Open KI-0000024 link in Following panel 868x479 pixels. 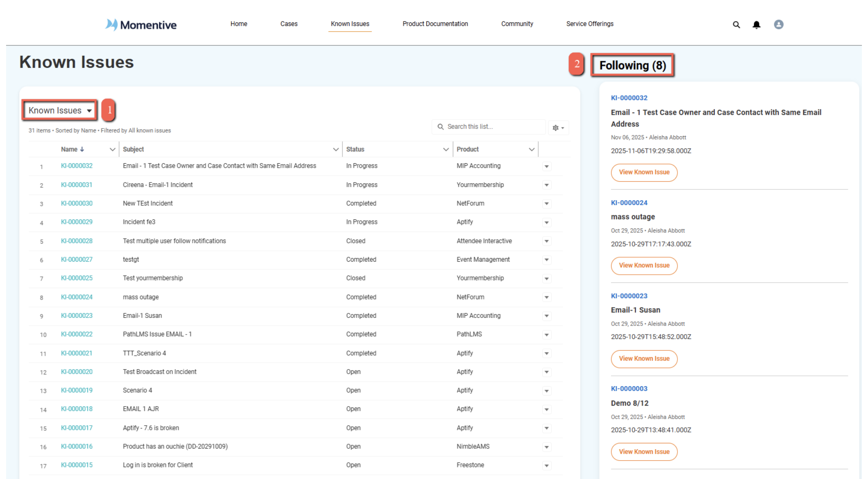(x=629, y=203)
